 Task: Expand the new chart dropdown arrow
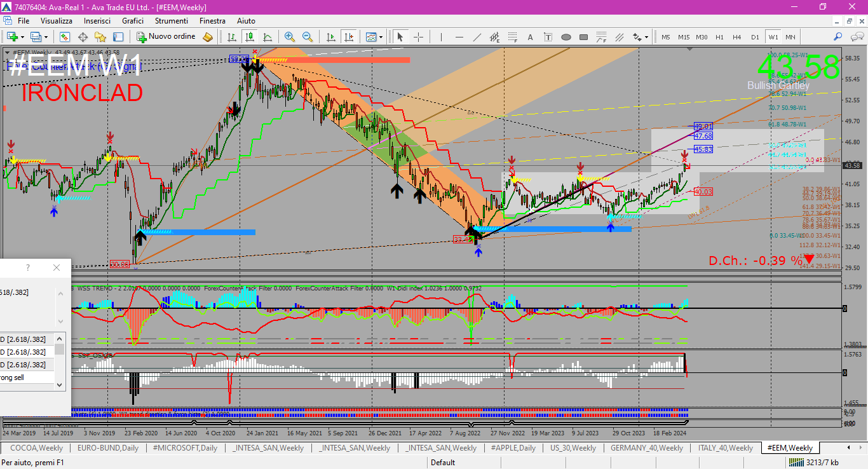click(x=23, y=37)
